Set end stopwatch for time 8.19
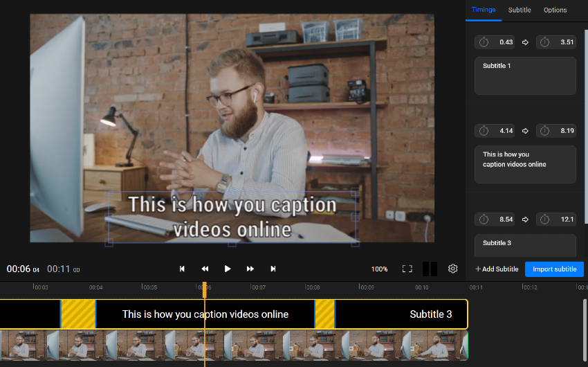The image size is (588, 367). 544,131
